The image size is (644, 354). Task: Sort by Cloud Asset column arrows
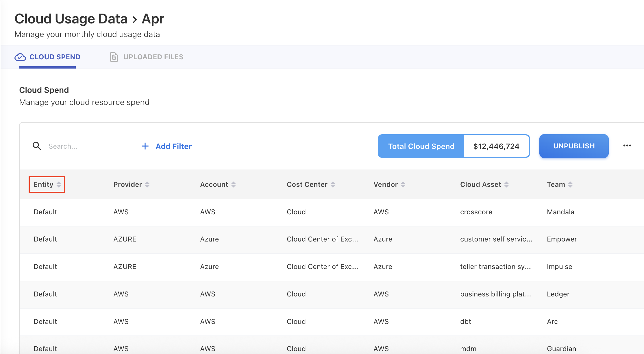[506, 185]
